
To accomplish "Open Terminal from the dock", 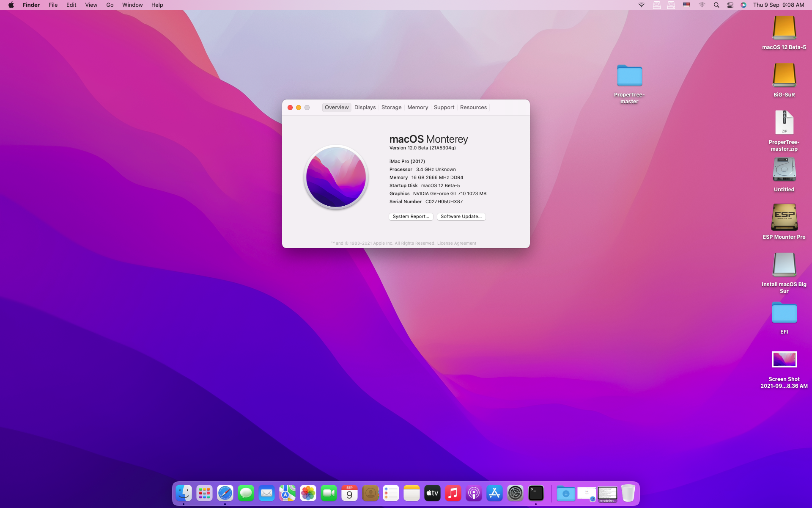I will [536, 493].
